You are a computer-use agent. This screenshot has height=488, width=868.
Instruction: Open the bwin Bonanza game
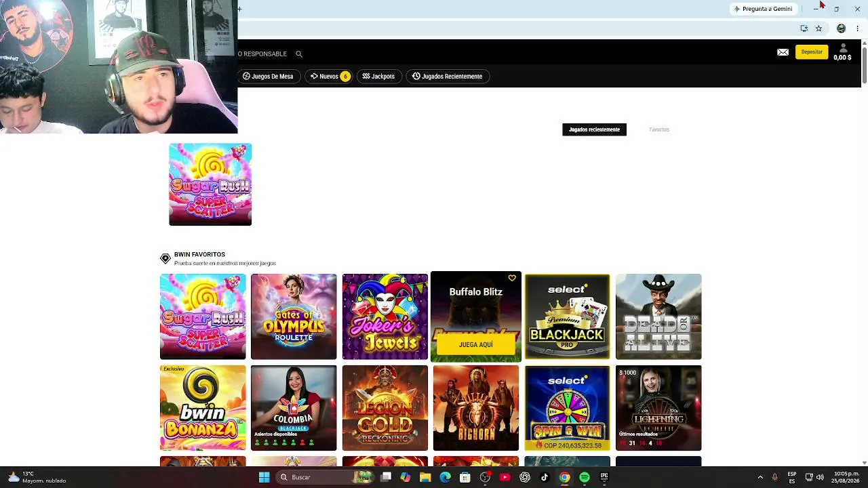tap(203, 408)
